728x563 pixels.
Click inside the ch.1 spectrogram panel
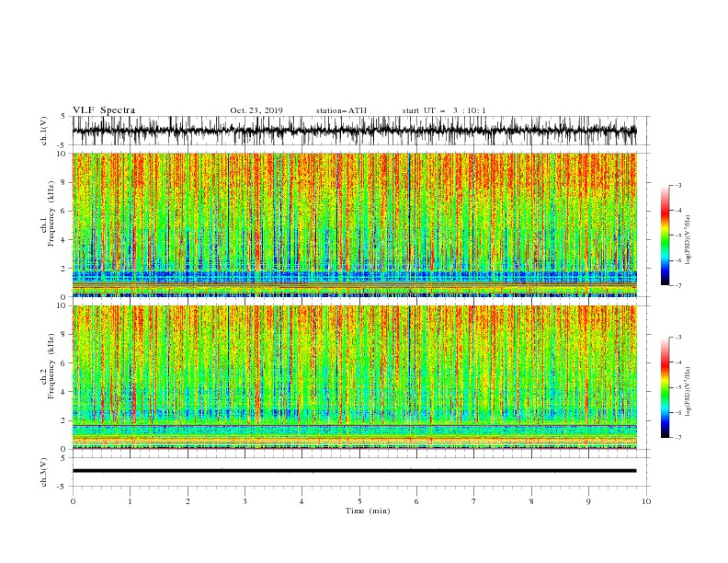point(354,224)
